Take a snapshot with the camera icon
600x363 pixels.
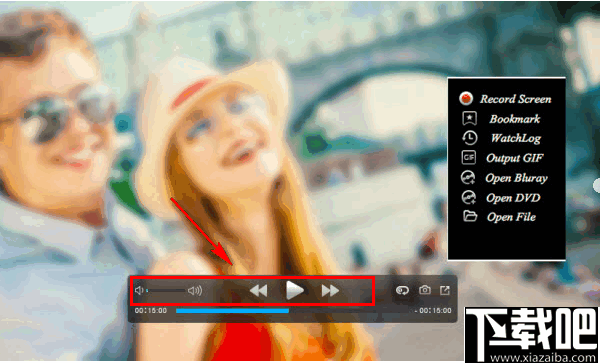(424, 290)
